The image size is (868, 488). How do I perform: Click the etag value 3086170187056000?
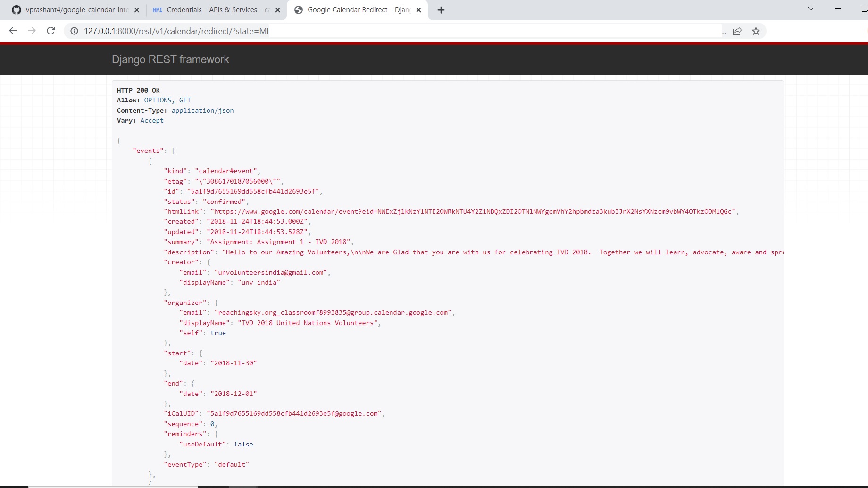click(238, 181)
